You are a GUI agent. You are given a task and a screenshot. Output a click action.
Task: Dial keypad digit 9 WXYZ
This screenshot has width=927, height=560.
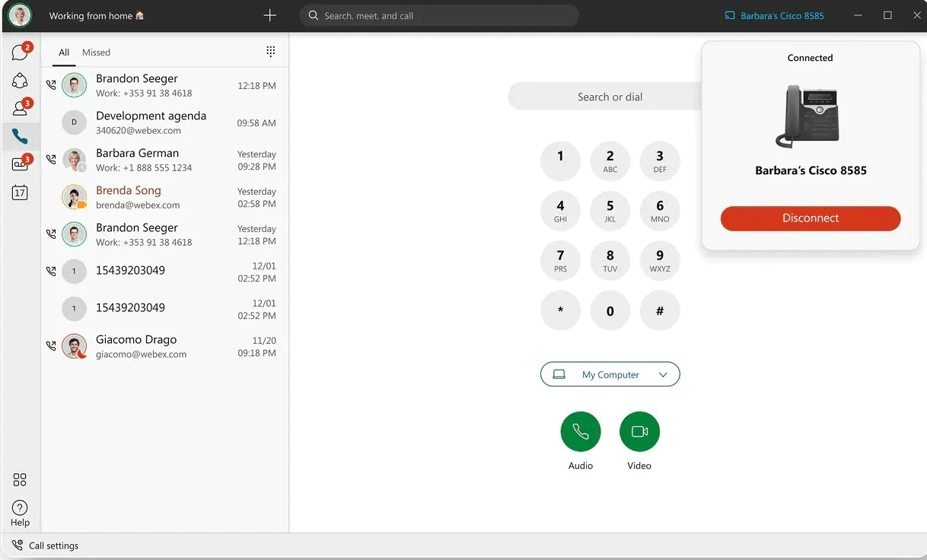(x=660, y=260)
